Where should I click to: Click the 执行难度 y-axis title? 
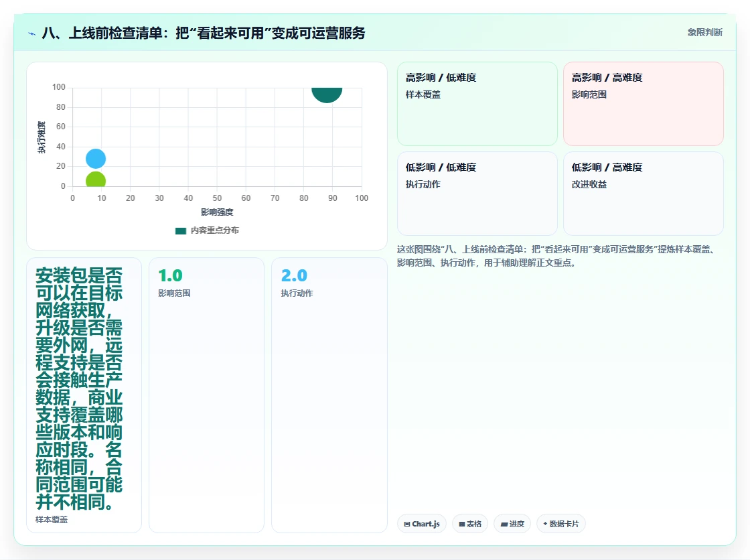point(42,137)
